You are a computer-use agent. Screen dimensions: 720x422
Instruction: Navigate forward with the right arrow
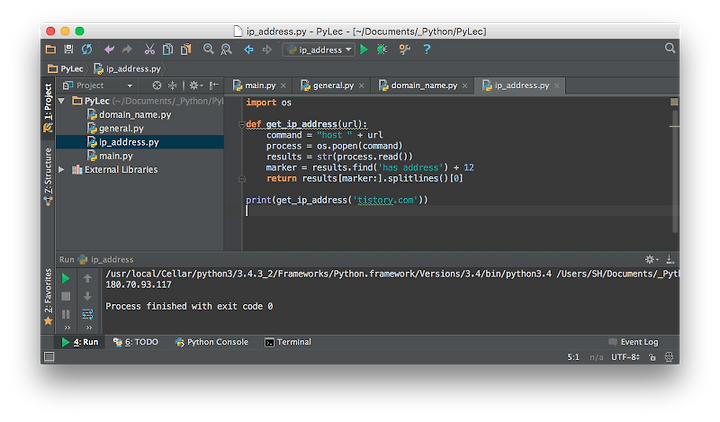coord(267,49)
